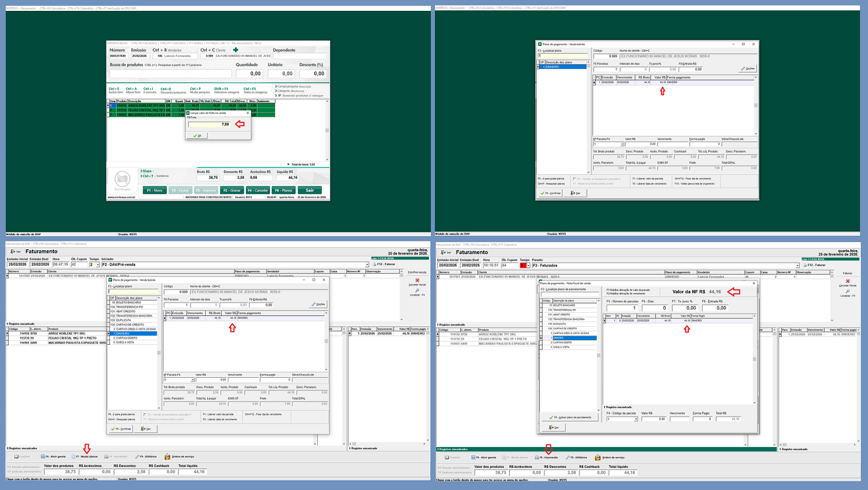Click the red Cancelar Venda icon under Faturas
Image resolution: width=868 pixels, height=490 pixels.
pos(847,281)
